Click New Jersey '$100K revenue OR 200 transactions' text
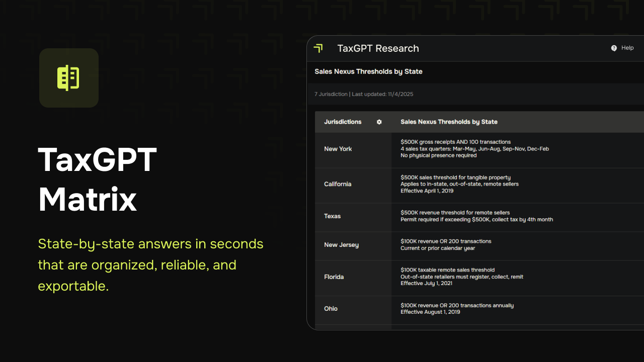Image resolution: width=644 pixels, height=362 pixels. coord(446,241)
